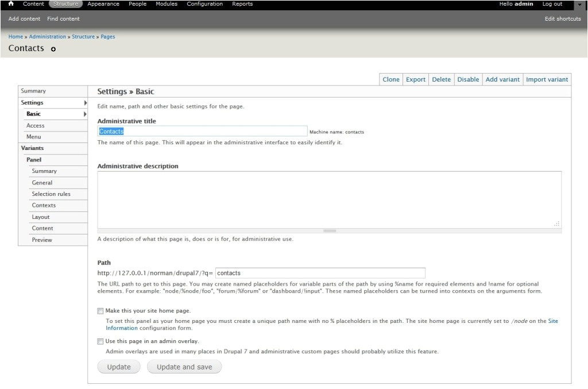Open Layout settings

pyautogui.click(x=59, y=217)
